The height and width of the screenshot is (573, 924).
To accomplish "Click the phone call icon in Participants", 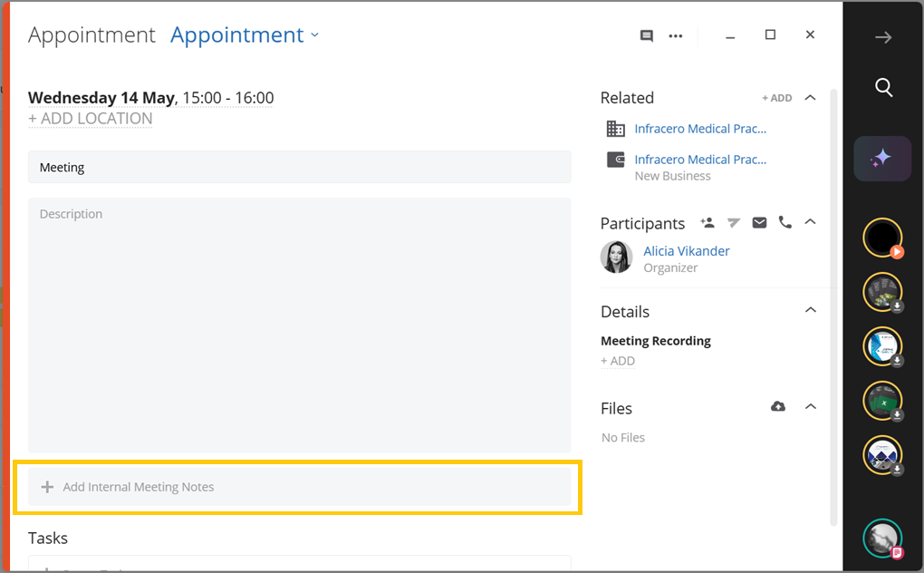I will 784,222.
